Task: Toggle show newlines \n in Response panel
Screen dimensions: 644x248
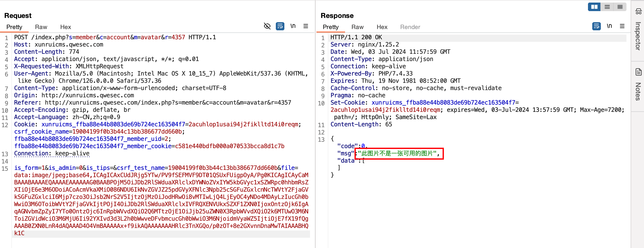Action: coord(609,26)
